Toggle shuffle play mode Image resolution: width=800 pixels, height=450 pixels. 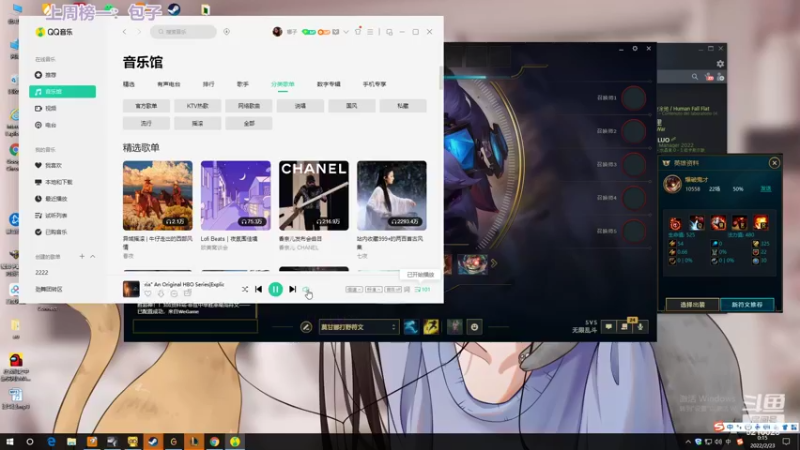pyautogui.click(x=245, y=289)
